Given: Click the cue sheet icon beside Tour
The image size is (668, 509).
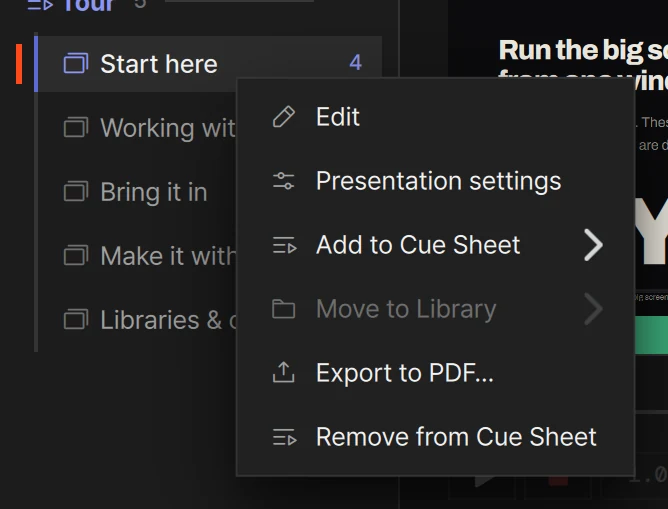Looking at the screenshot, I should (40, 5).
